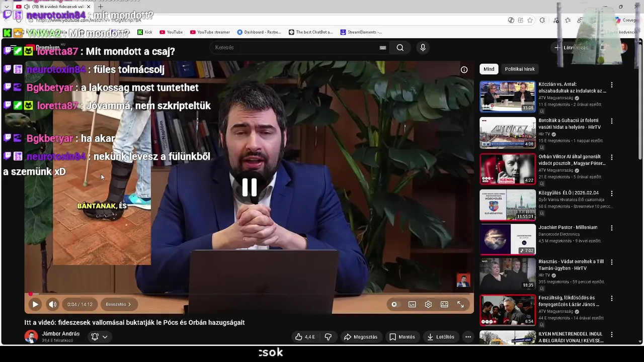Dislike the video

point(328,337)
